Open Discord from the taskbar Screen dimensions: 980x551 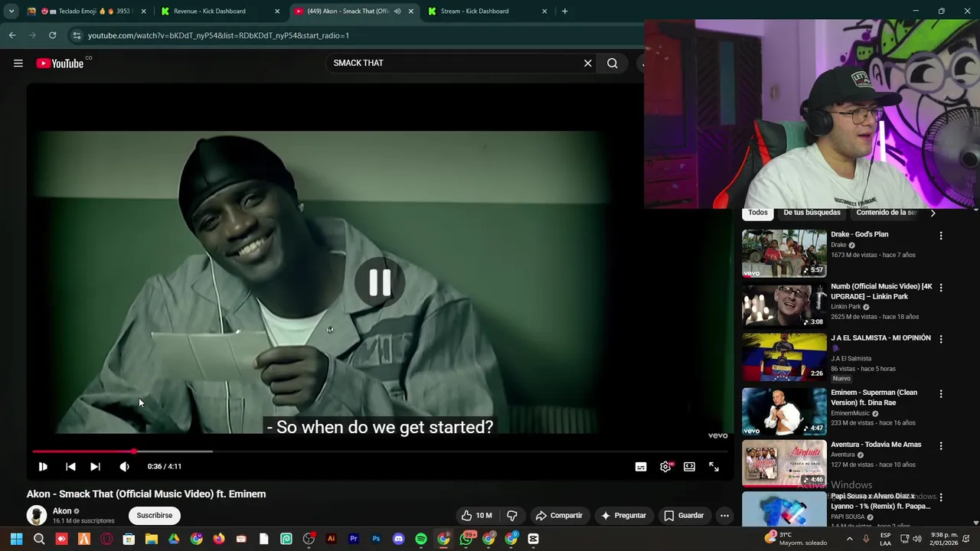[398, 539]
